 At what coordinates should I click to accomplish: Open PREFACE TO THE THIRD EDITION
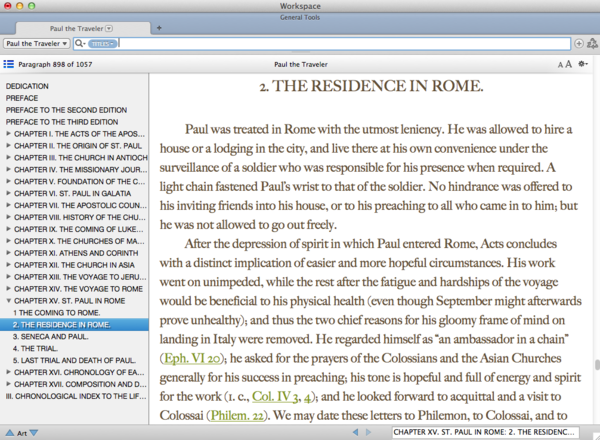coord(62,122)
